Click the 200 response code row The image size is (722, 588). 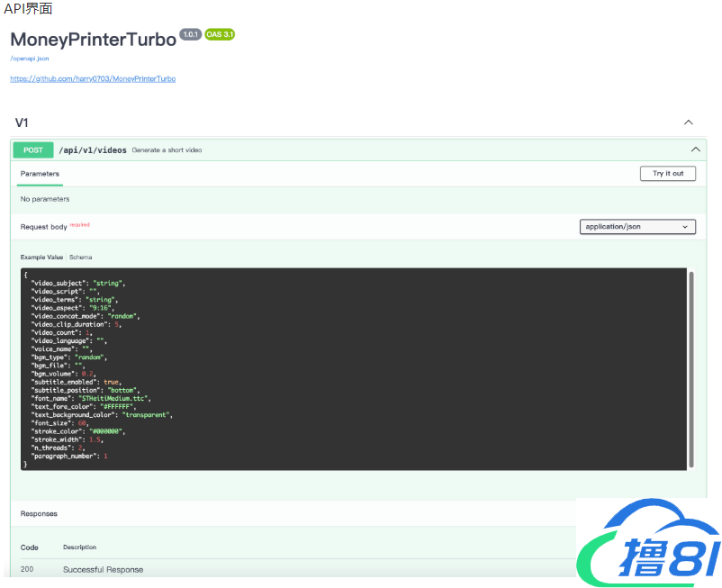pyautogui.click(x=28, y=569)
